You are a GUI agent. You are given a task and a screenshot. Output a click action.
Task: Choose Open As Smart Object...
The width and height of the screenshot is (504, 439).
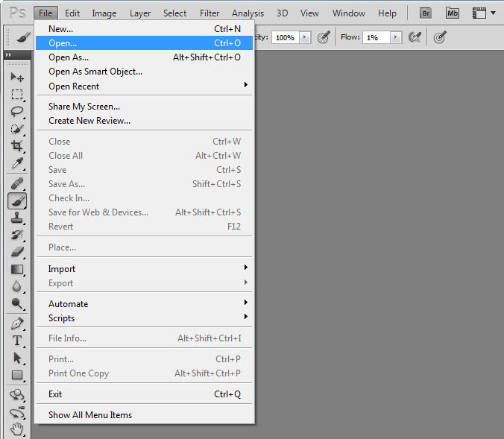144,72
